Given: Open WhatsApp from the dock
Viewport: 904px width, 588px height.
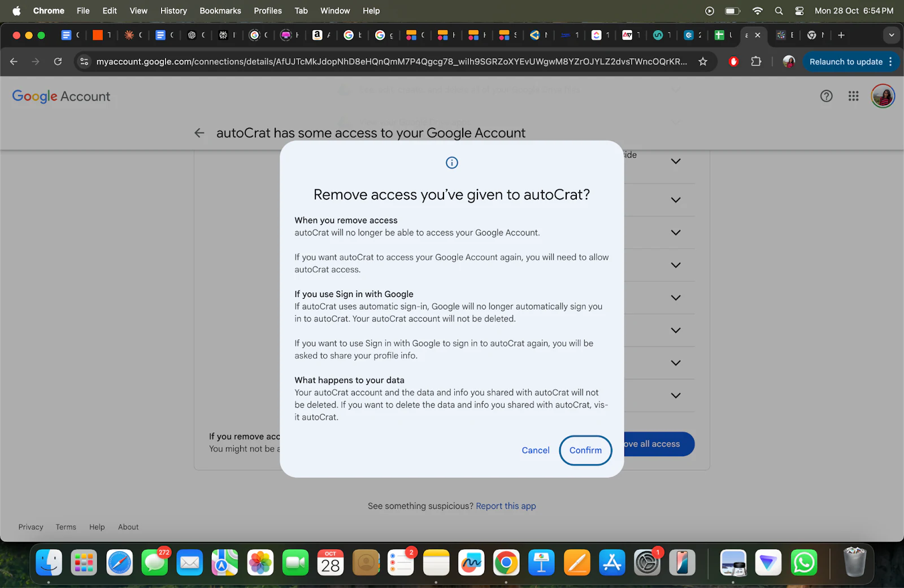Looking at the screenshot, I should click(x=803, y=563).
